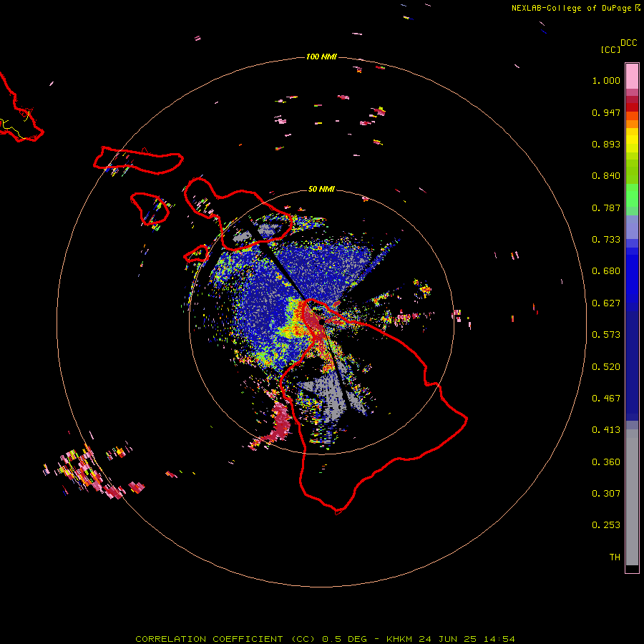Click the 0.680 legend value
644x644 pixels.
(x=606, y=271)
